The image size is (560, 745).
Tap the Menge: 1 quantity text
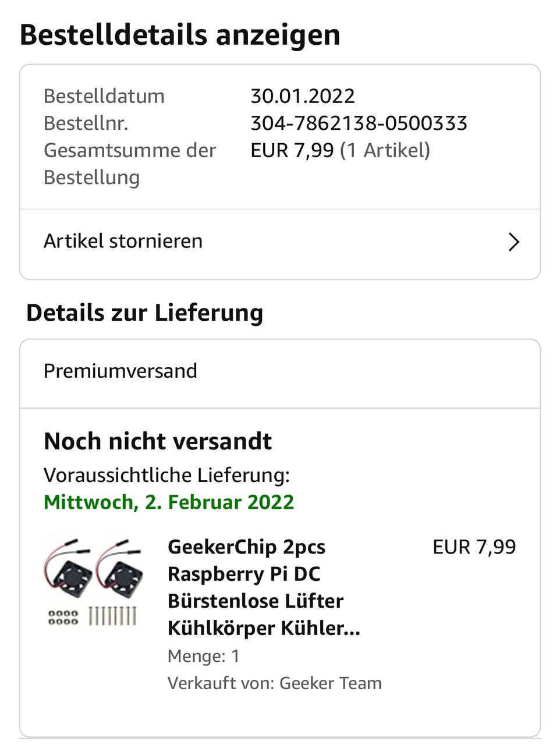[204, 656]
